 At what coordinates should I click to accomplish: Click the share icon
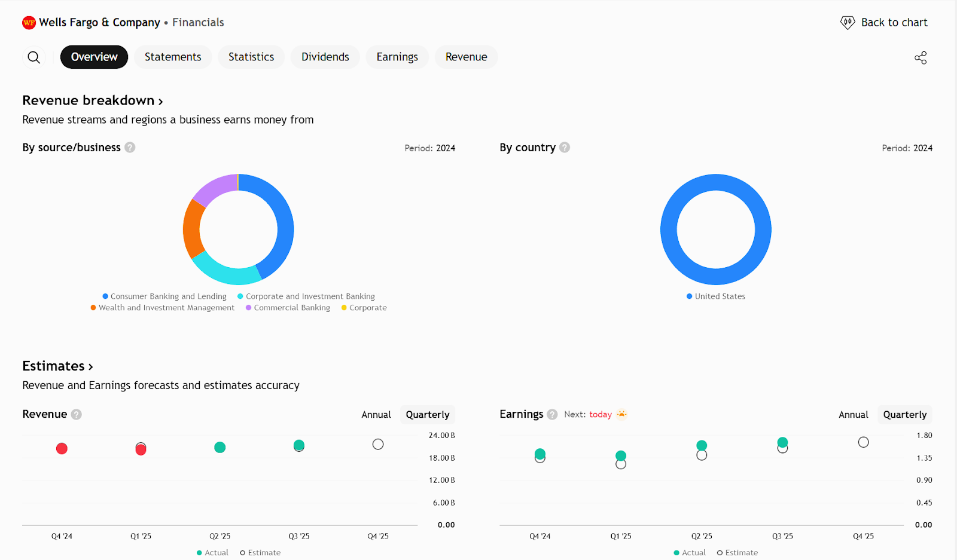(921, 57)
